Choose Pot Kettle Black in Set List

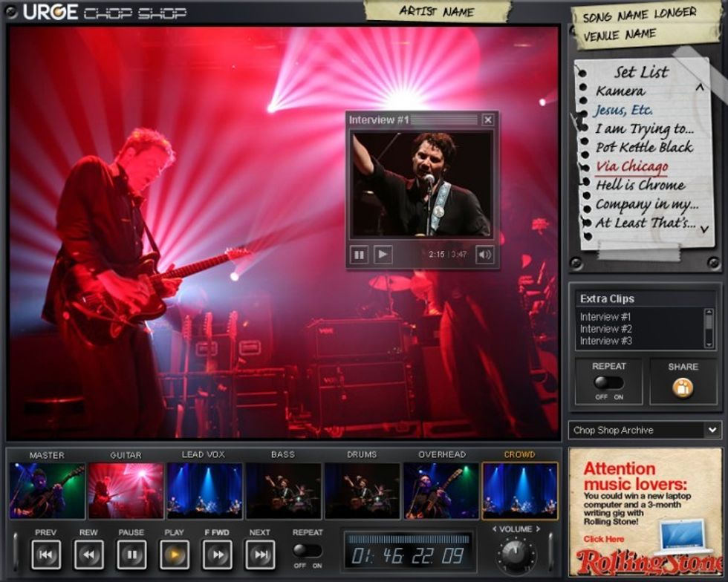[645, 147]
